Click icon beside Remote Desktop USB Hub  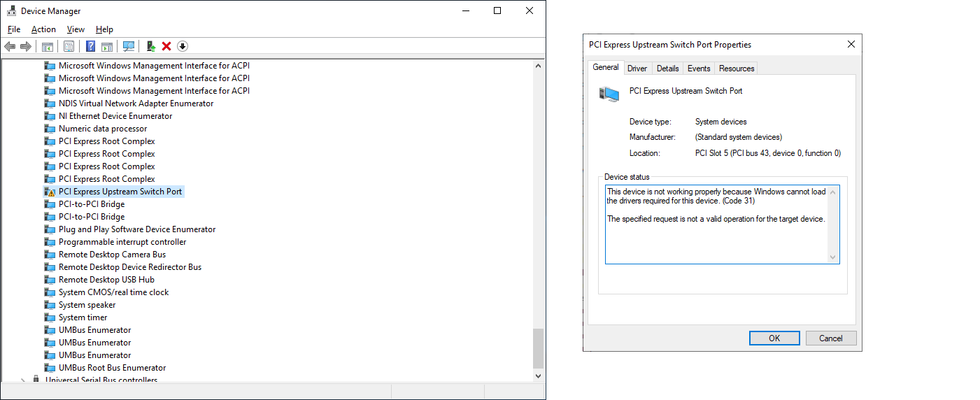click(50, 280)
